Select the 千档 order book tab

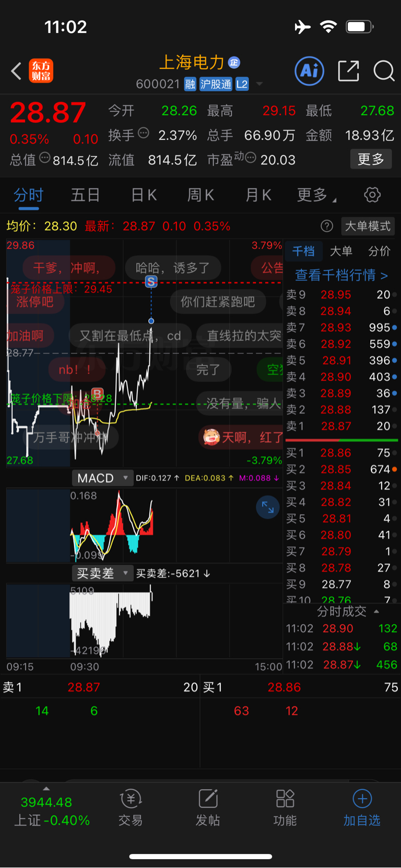pyautogui.click(x=303, y=251)
